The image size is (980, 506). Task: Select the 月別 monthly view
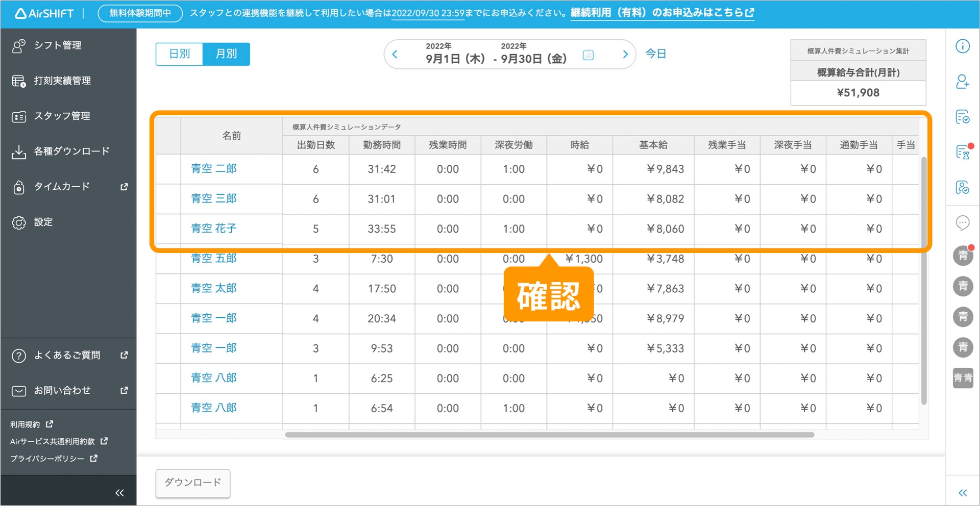pos(226,54)
